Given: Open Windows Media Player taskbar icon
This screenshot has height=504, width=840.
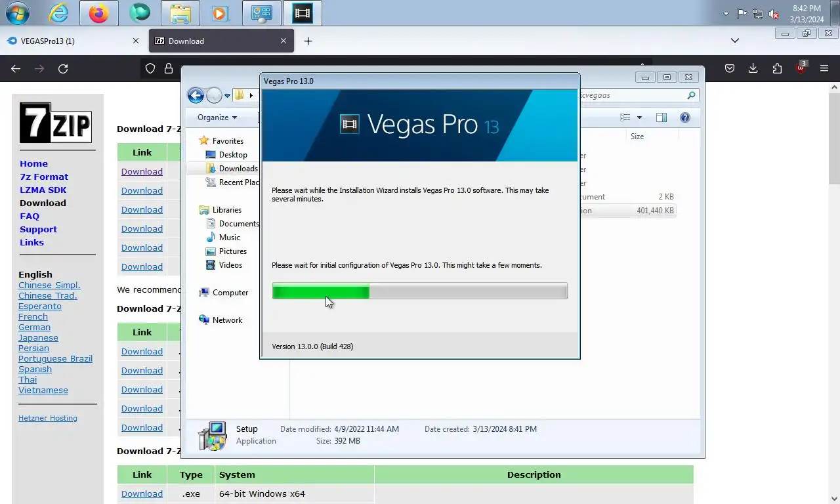Looking at the screenshot, I should pyautogui.click(x=221, y=13).
